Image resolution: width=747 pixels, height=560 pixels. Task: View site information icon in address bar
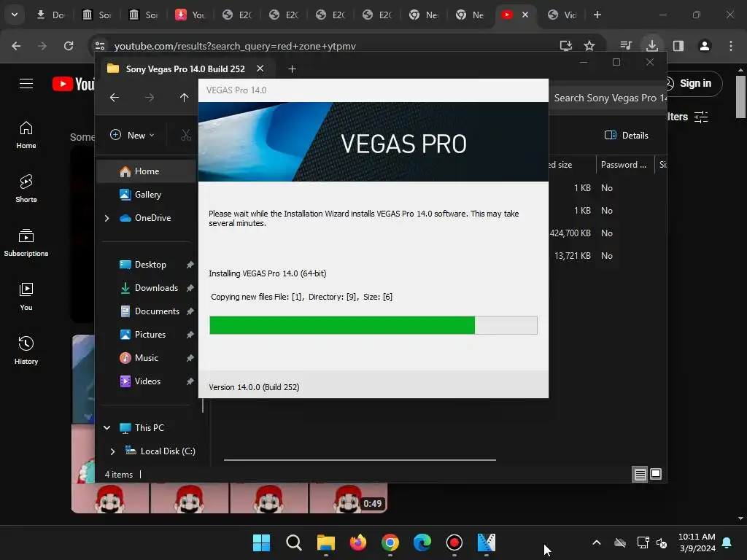[100, 46]
